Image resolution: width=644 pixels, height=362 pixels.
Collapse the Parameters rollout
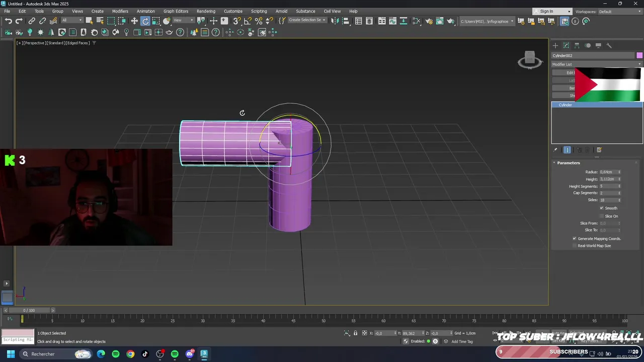click(x=569, y=163)
